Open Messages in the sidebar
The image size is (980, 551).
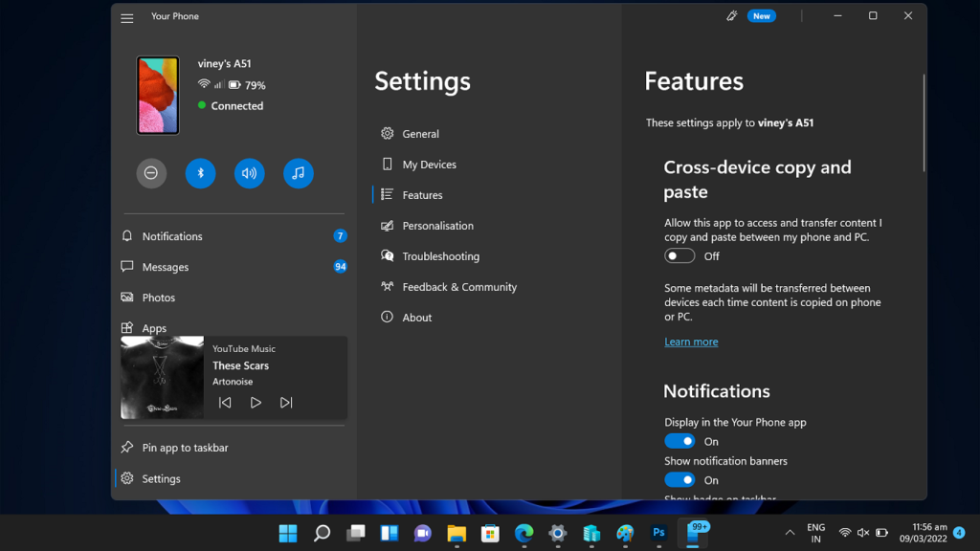pyautogui.click(x=233, y=267)
